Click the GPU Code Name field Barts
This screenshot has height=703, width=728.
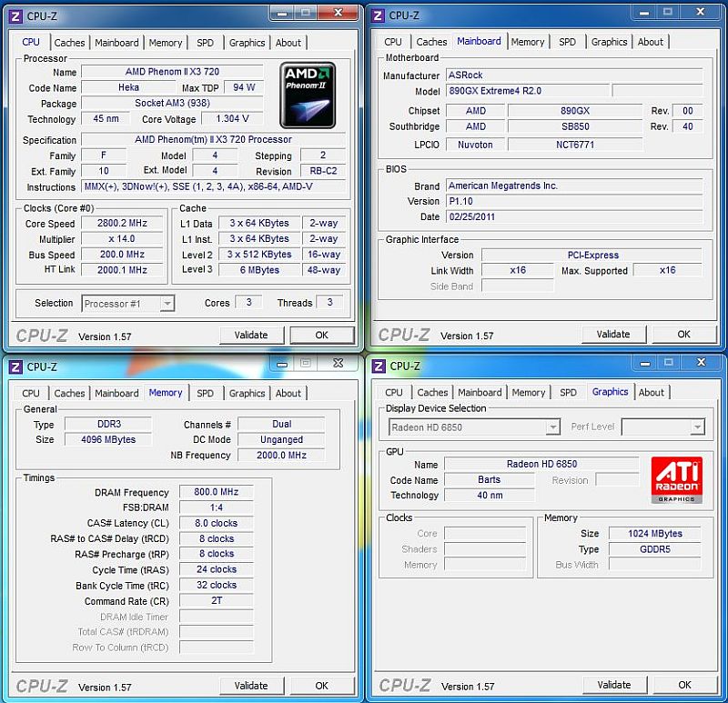(490, 480)
